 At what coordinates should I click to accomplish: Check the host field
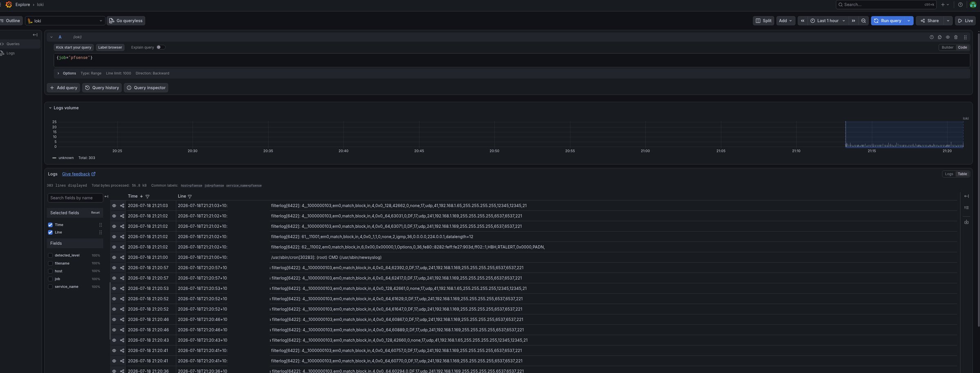coord(50,271)
